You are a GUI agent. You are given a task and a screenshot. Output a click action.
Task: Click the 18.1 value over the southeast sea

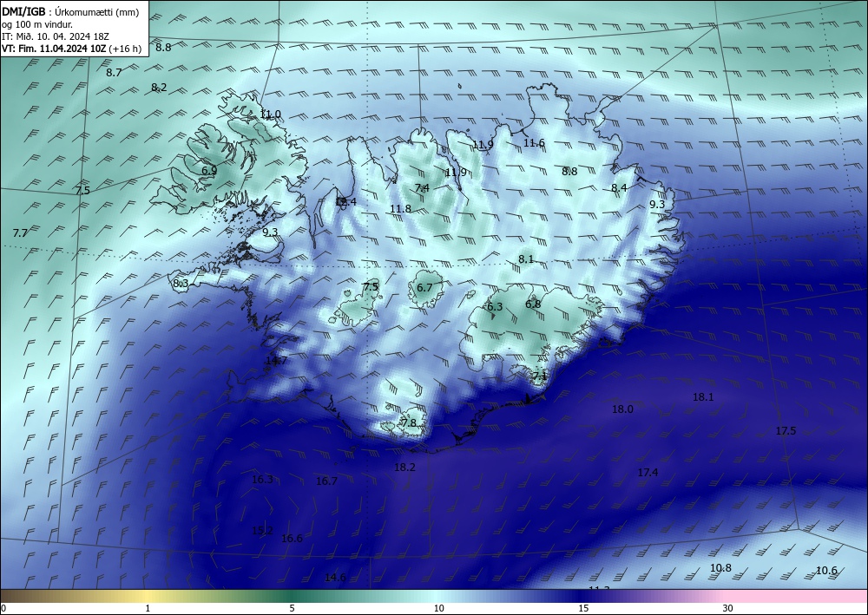703,397
